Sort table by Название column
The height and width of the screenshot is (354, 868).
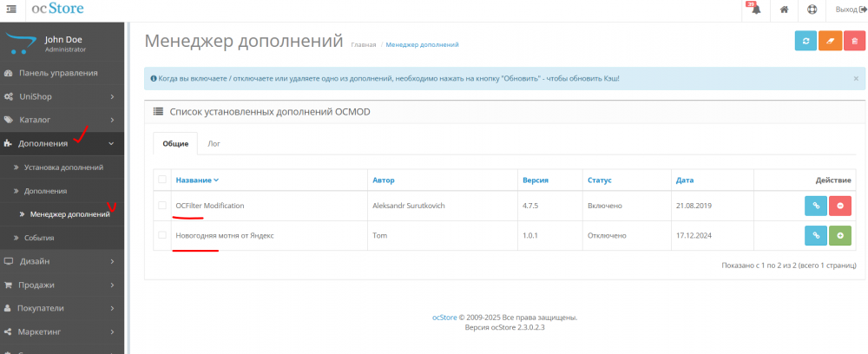(197, 180)
